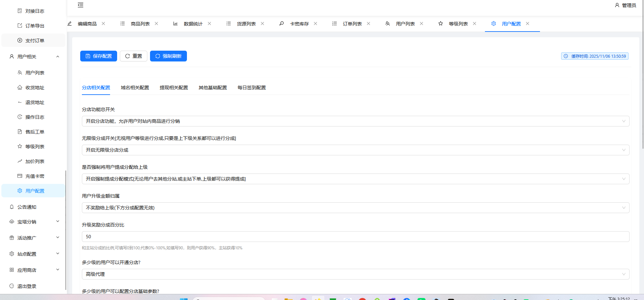Click the 卡密库存 search icon
Viewport: 644px width, 300px height.
282,23
